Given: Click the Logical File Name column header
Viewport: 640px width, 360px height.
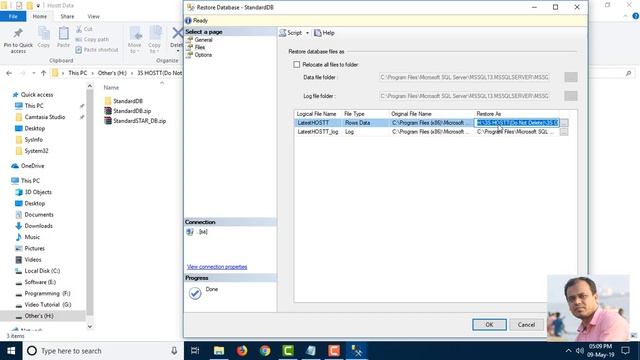Looking at the screenshot, I should coord(316,114).
